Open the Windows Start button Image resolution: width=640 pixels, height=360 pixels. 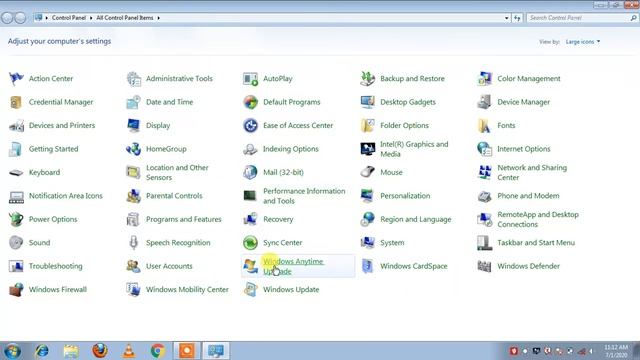(12, 351)
